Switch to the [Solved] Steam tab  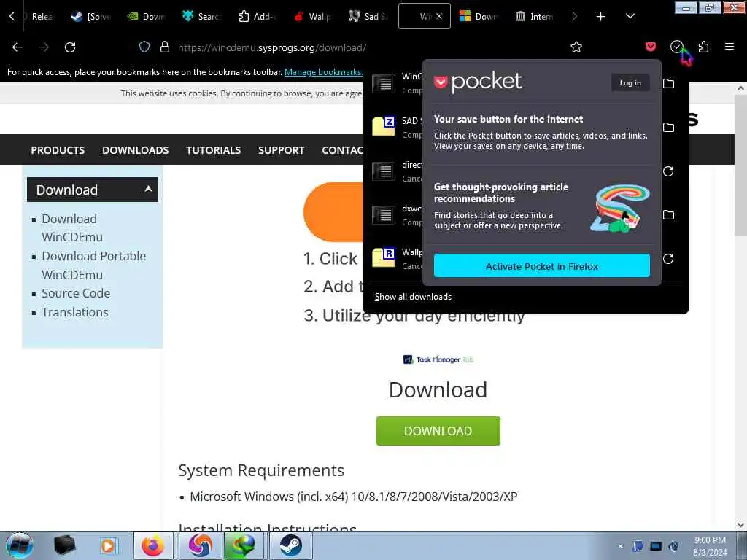(x=91, y=17)
